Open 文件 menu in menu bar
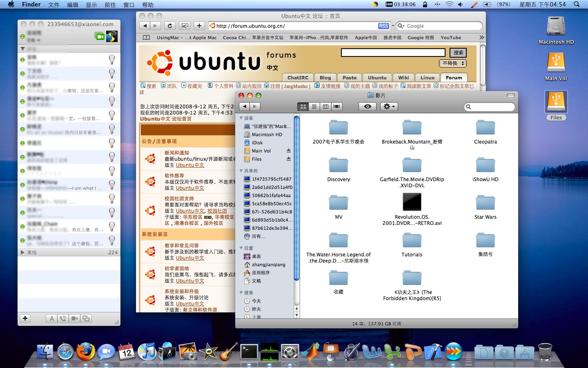The image size is (588, 368). 54,4
